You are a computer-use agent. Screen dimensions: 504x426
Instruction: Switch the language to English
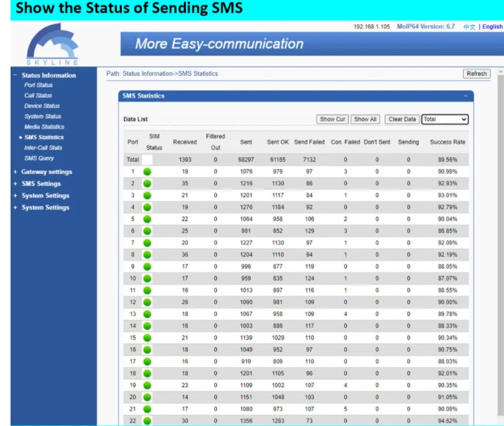click(x=492, y=27)
